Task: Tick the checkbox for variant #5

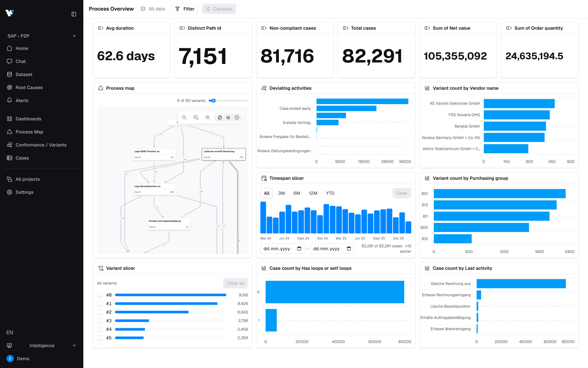Action: [100, 338]
